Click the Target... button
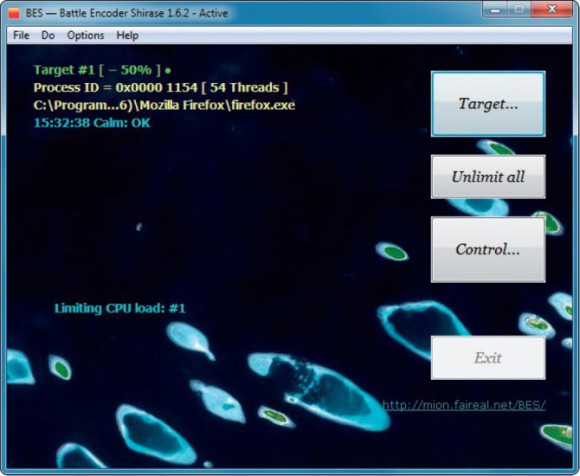Screen dimensions: 580x476 point(488,104)
